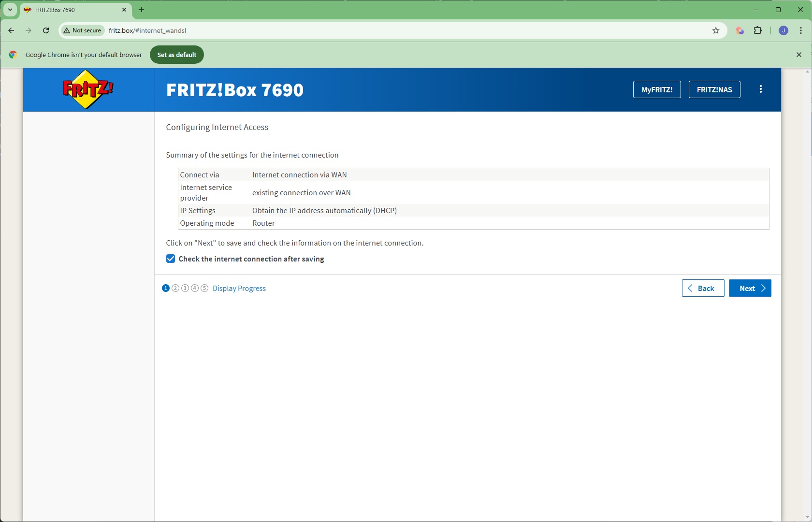Open the FRITZ!Box three-dot menu
This screenshot has width=812, height=522.
pyautogui.click(x=761, y=89)
